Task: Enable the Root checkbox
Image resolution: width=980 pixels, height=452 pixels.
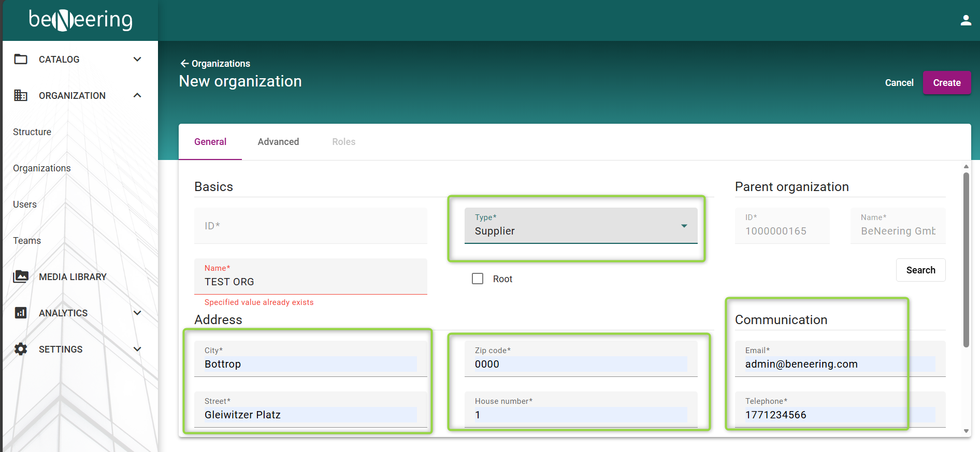Action: pos(478,279)
